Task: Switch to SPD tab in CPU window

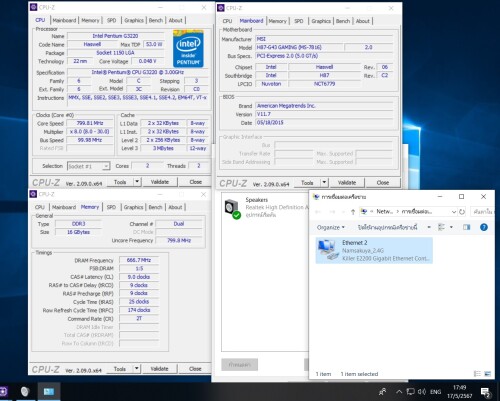Action: point(112,20)
